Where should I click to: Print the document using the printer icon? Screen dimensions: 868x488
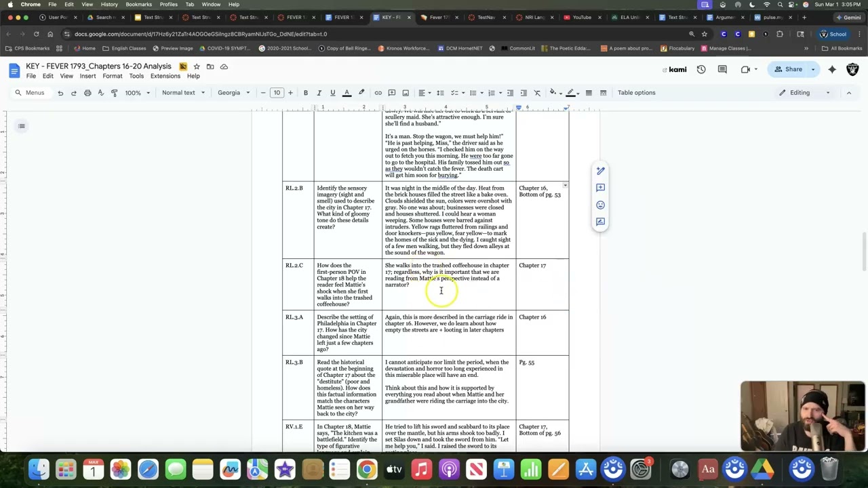[x=87, y=93]
